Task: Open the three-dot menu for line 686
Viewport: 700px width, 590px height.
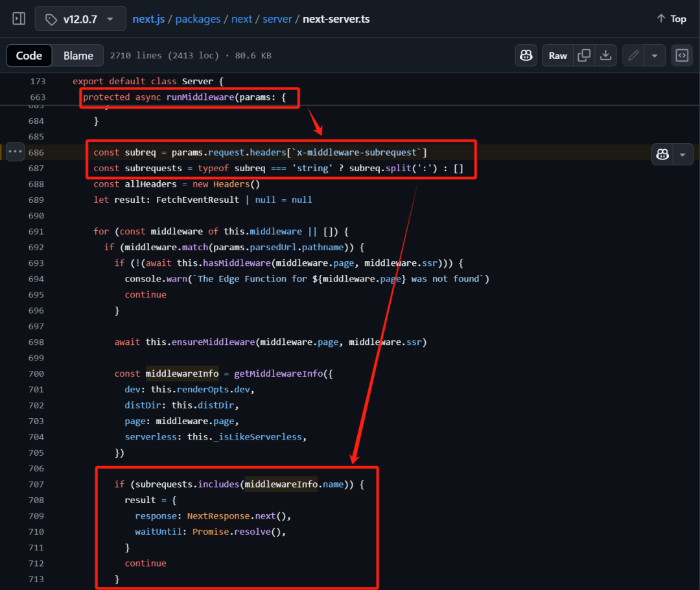Action: pos(16,152)
